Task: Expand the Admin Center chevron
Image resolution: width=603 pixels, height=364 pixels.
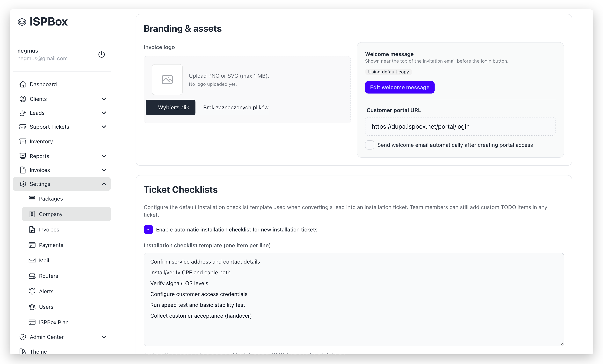Action: pos(104,337)
